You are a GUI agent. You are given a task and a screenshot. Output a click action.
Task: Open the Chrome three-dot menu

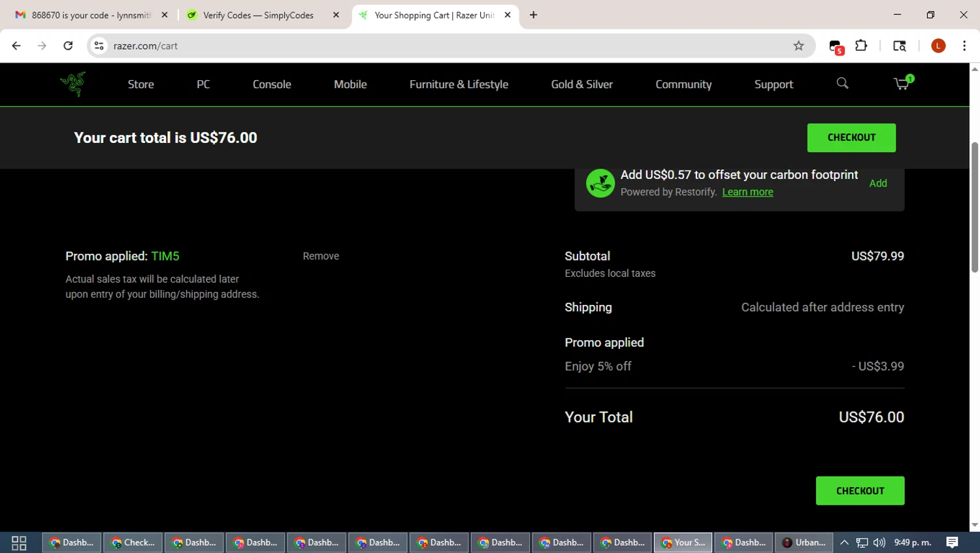(964, 46)
